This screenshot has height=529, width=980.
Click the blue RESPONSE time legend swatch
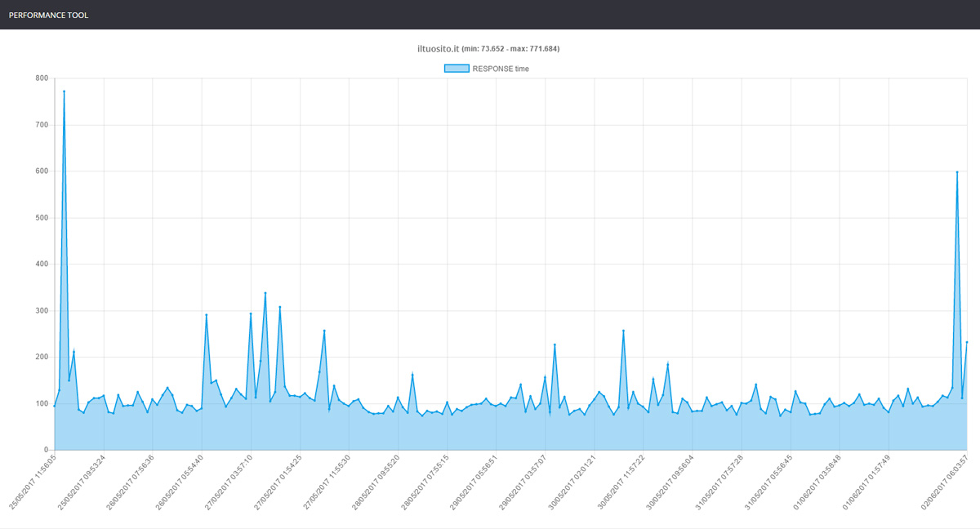pos(457,69)
